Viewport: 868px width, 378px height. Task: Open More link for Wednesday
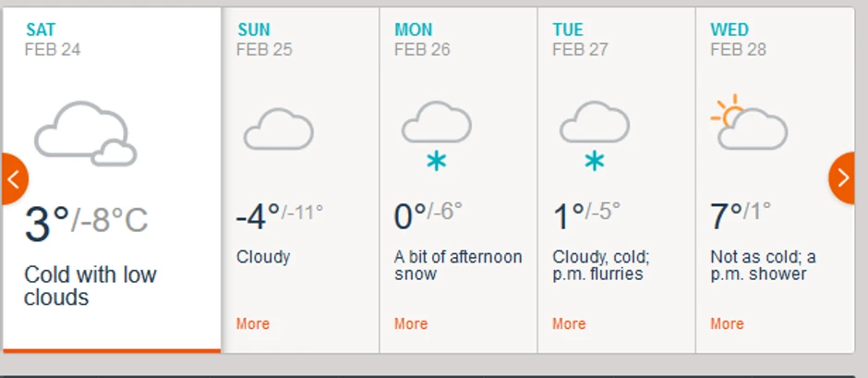[727, 323]
